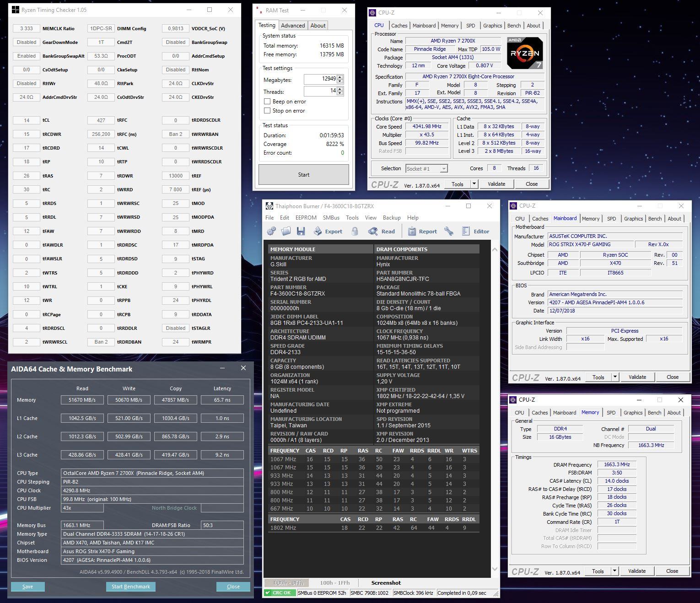Increase the Megabytes value with the up arrow

tap(340, 77)
